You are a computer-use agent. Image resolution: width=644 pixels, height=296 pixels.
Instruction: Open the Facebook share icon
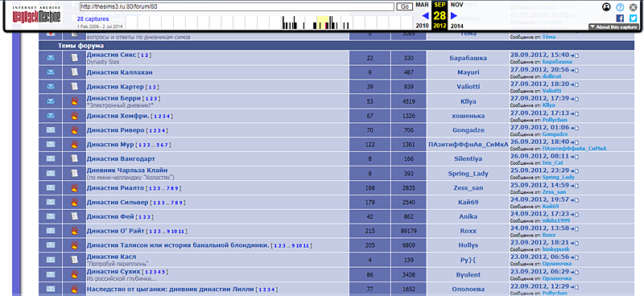620,18
